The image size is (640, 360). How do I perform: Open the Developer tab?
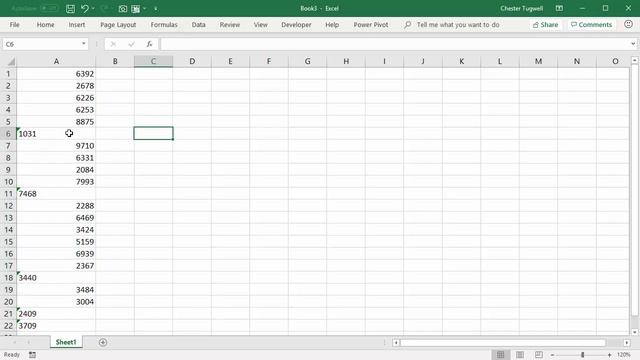pos(296,24)
